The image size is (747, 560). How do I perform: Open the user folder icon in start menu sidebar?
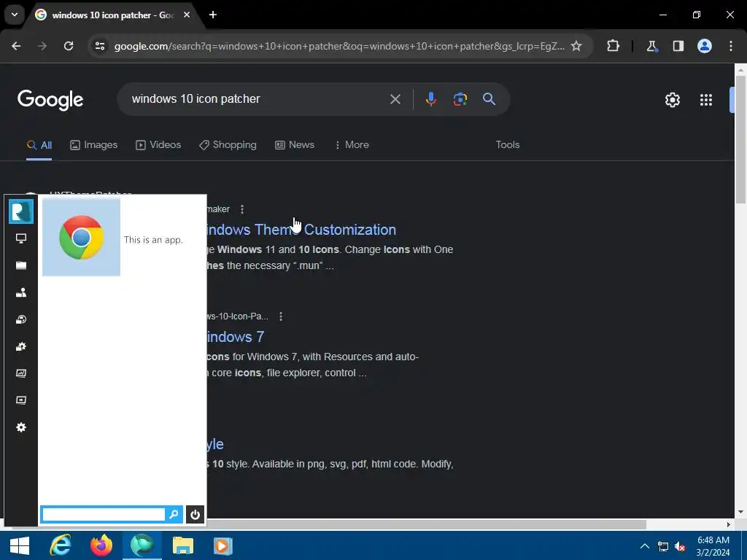21,292
